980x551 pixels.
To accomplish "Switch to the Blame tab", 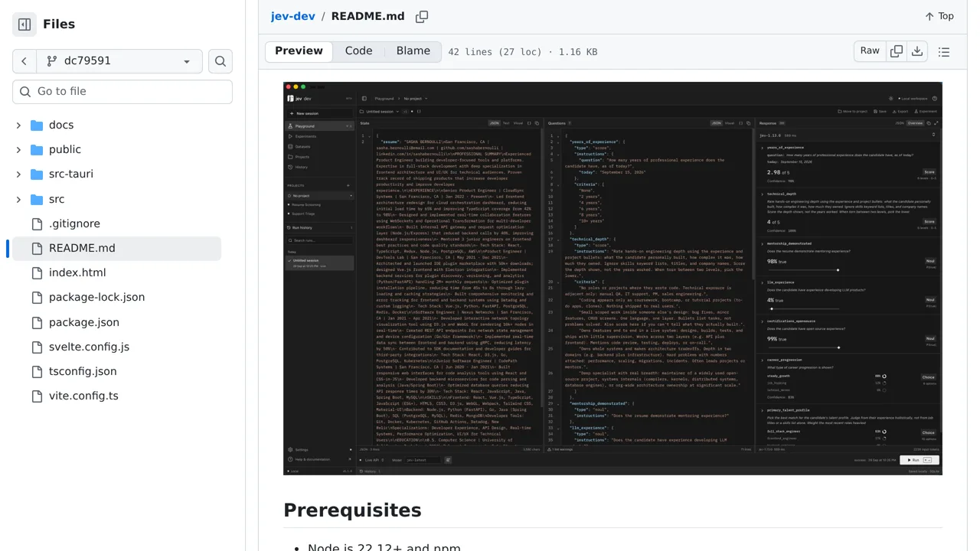I will [x=413, y=51].
